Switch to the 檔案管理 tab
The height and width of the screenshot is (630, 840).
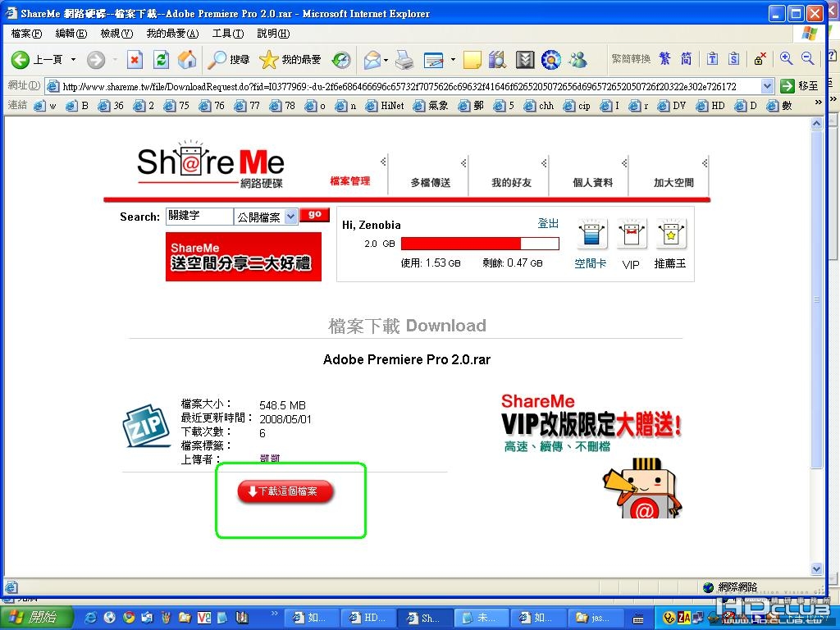coord(349,181)
